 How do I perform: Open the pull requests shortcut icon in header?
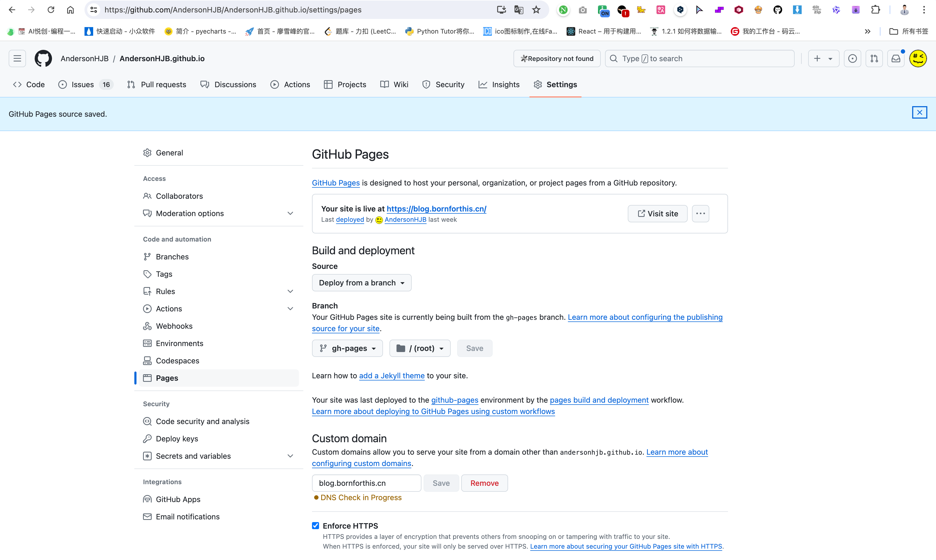pos(874,58)
